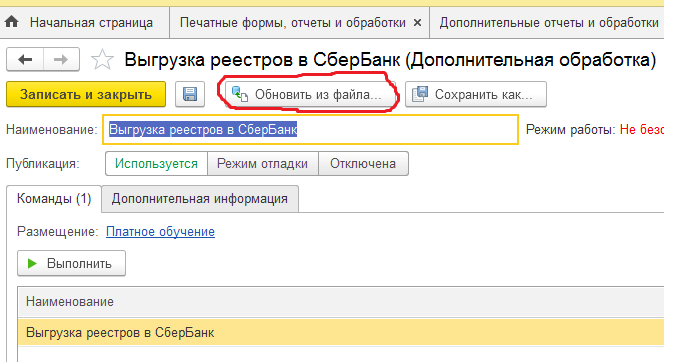The height and width of the screenshot is (362, 693).
Task: Open the home page icon tab
Action: point(11,22)
